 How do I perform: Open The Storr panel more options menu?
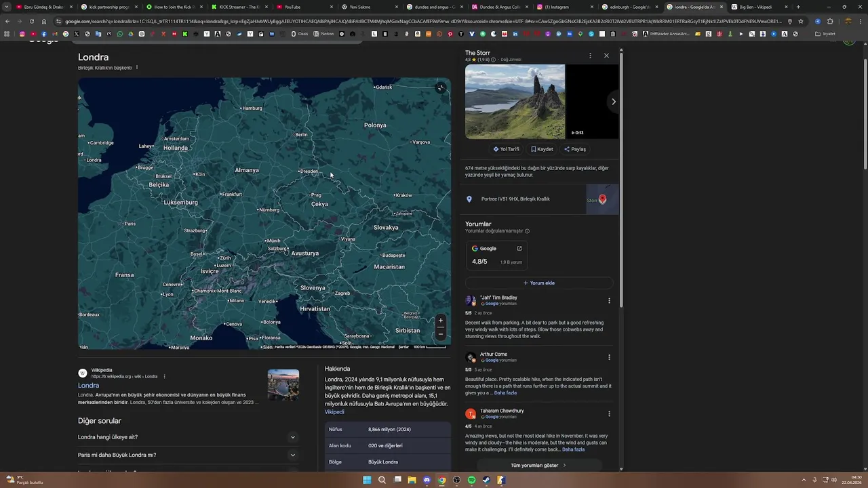(590, 56)
